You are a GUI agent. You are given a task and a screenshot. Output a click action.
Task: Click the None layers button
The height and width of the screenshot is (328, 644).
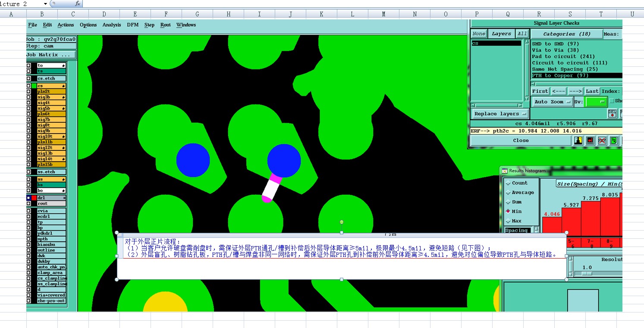(x=479, y=34)
